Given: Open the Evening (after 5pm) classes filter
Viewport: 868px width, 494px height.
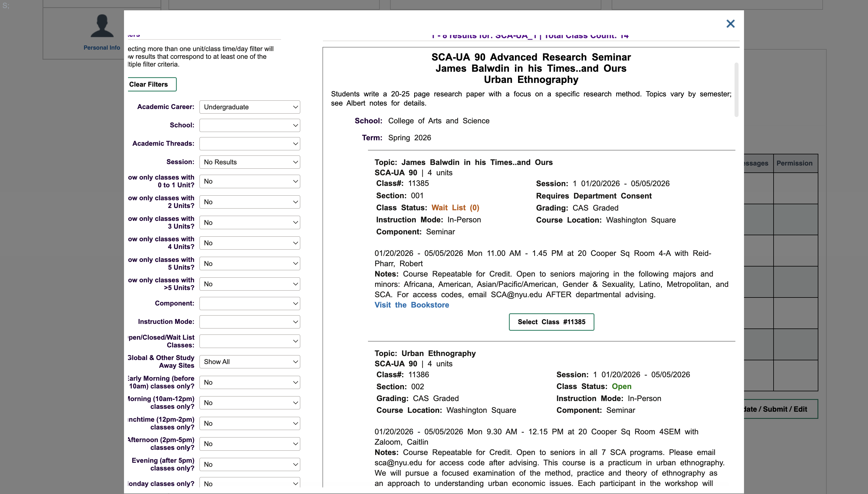Looking at the screenshot, I should [x=249, y=464].
